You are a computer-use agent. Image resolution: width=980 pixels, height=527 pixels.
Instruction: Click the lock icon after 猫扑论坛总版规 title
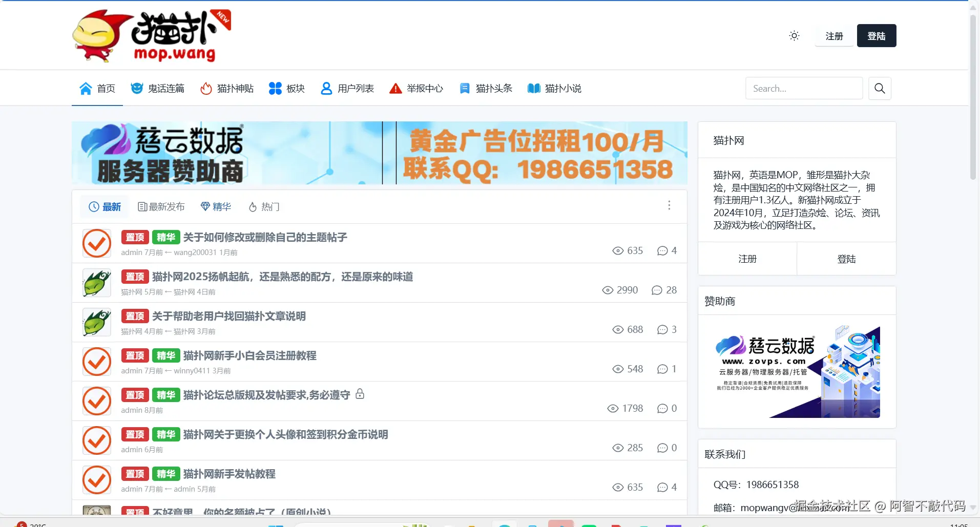click(x=360, y=394)
